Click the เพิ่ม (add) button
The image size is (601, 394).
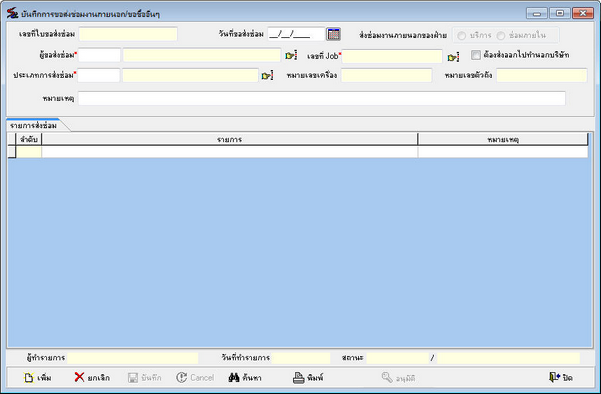tap(38, 378)
